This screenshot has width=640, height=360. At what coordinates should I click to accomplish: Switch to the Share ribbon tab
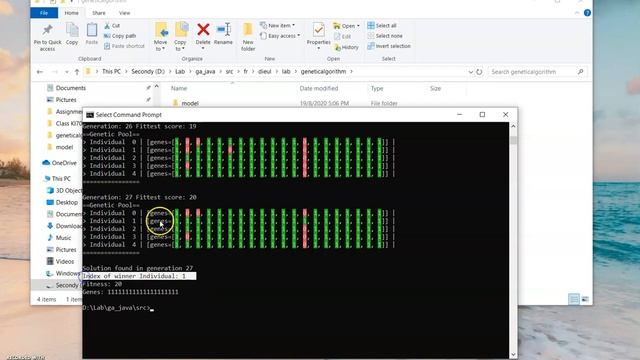(99, 13)
